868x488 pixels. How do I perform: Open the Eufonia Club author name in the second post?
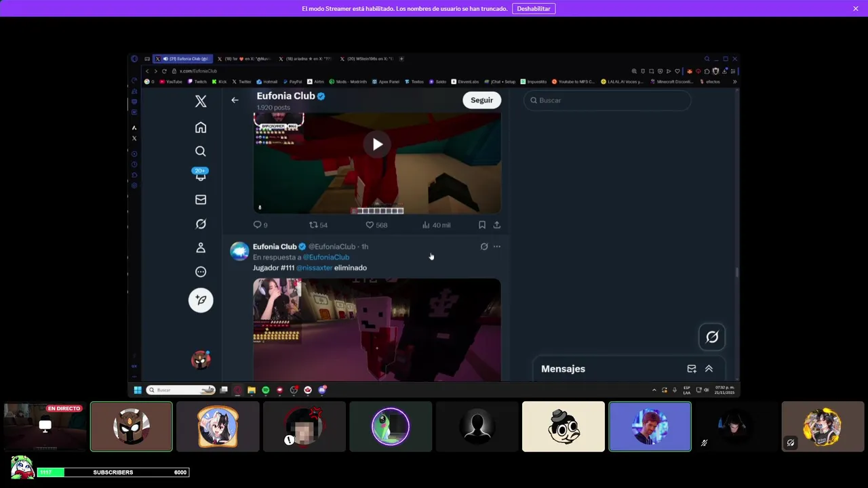[x=275, y=247]
